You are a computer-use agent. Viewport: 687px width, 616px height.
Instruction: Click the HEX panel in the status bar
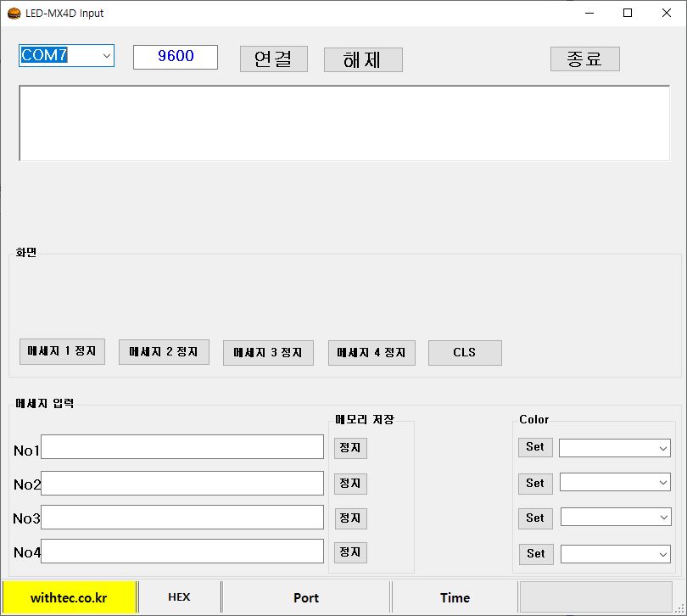click(179, 597)
